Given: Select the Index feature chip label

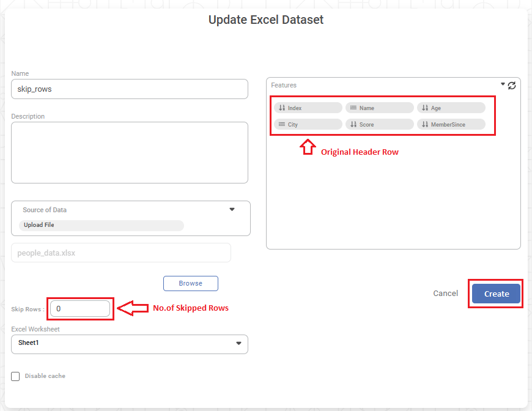Looking at the screenshot, I should pyautogui.click(x=295, y=108).
